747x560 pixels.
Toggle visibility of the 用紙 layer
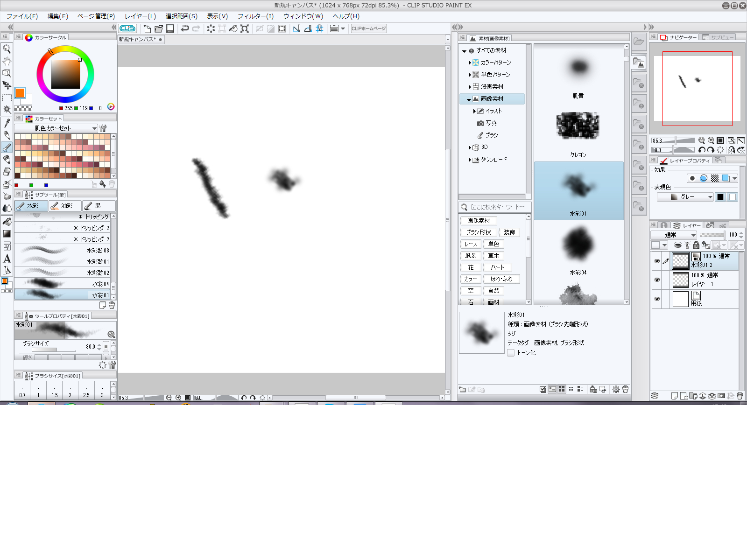point(657,299)
